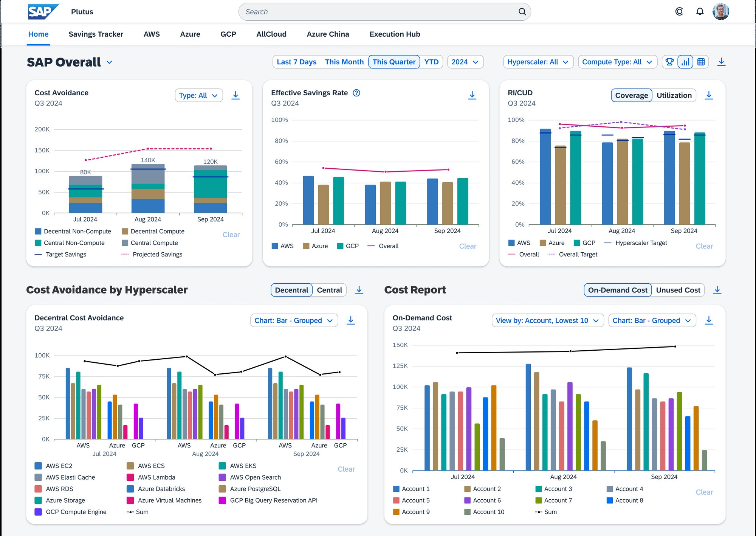Open the 2024 year dropdown

click(465, 62)
